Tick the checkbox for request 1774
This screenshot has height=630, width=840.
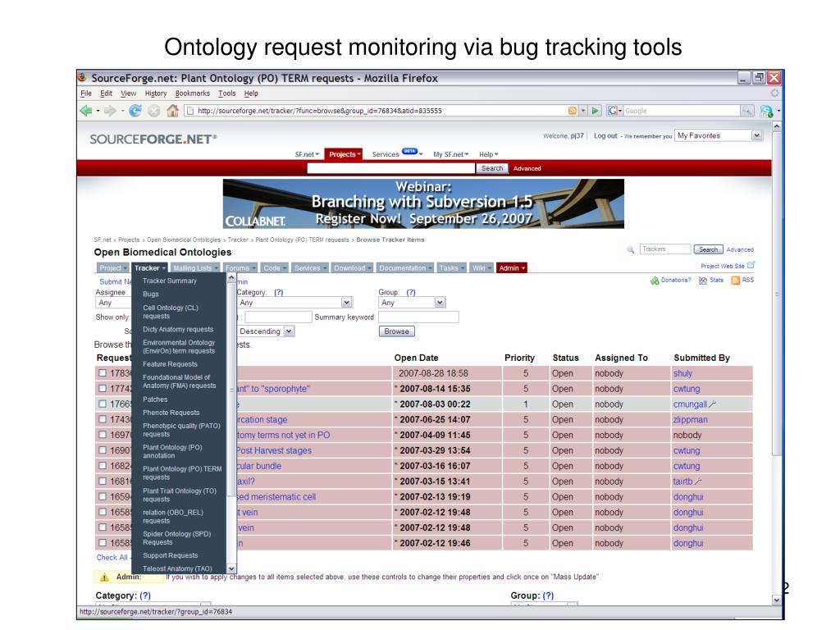[x=103, y=388]
